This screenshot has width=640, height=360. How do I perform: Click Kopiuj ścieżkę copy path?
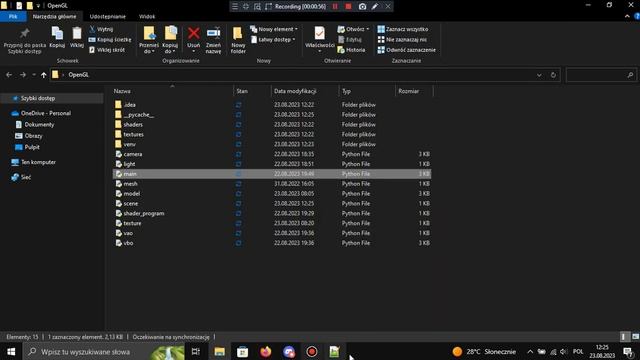(x=110, y=40)
